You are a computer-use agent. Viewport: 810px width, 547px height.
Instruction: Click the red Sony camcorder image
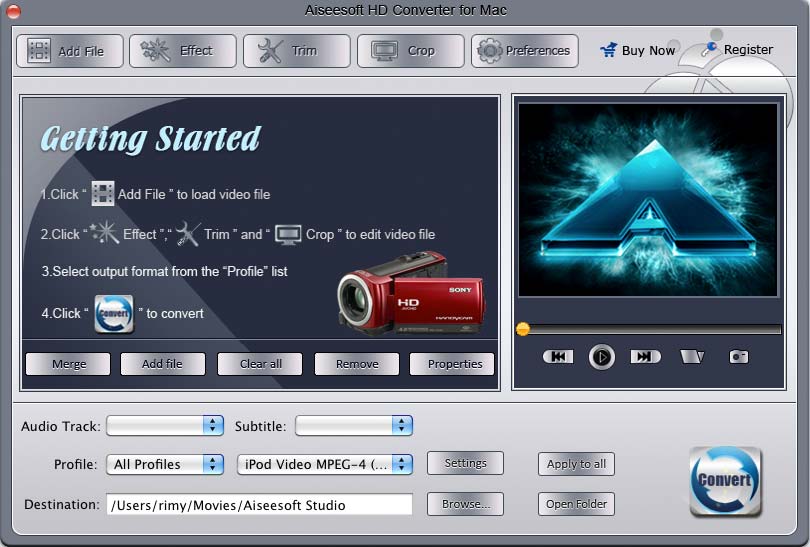tap(412, 293)
